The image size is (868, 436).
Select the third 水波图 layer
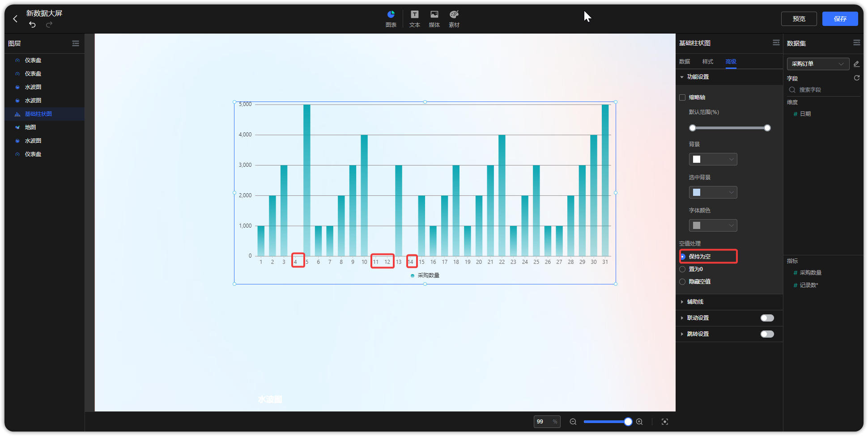point(45,141)
